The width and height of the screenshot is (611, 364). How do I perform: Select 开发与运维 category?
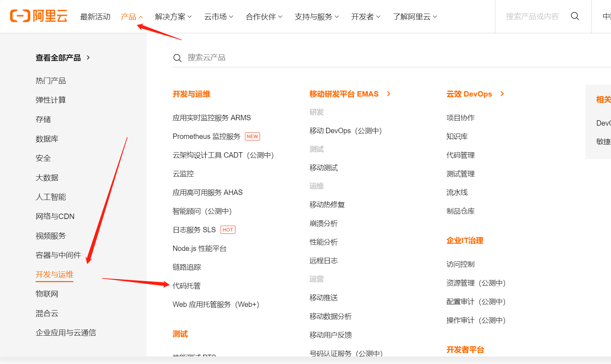click(x=54, y=275)
